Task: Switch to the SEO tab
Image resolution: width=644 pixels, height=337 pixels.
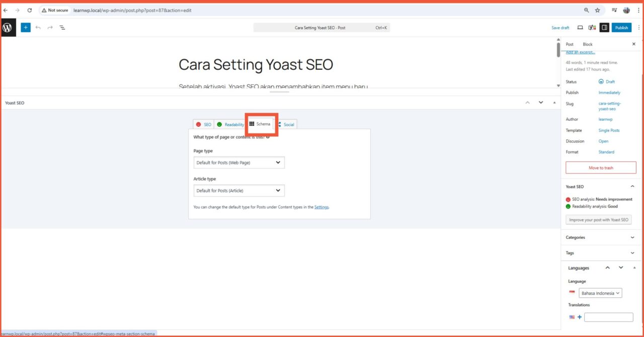Action: point(203,124)
